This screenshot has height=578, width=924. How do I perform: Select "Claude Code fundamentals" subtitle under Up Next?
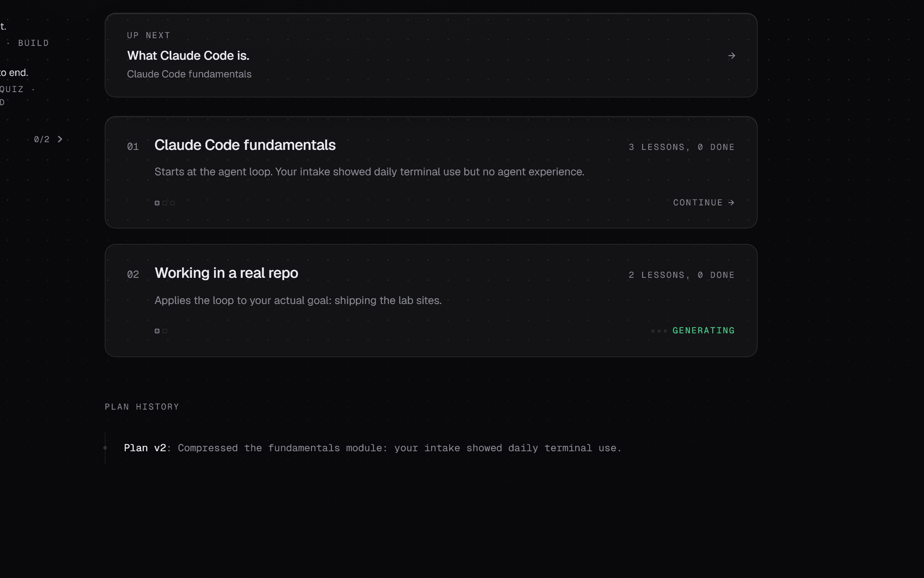tap(189, 74)
